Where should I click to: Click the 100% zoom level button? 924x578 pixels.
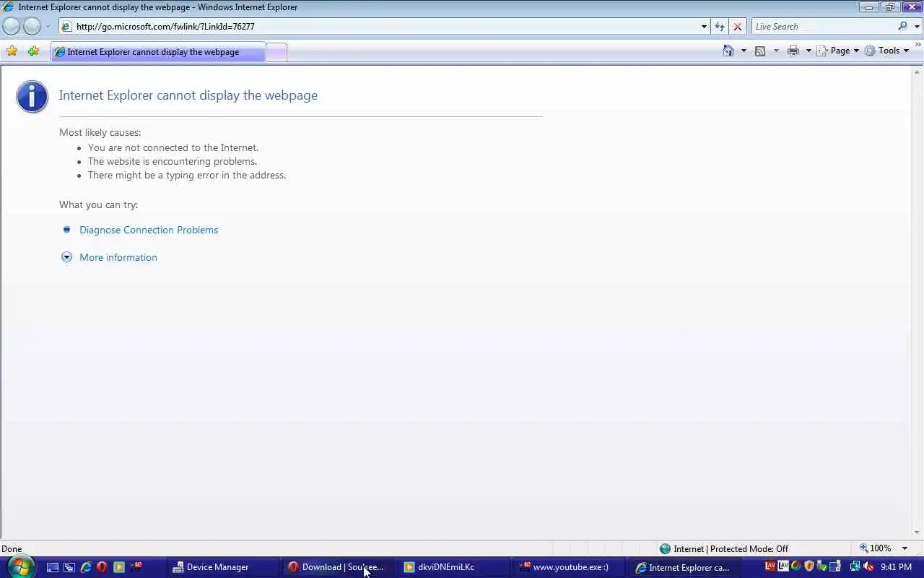tap(875, 548)
